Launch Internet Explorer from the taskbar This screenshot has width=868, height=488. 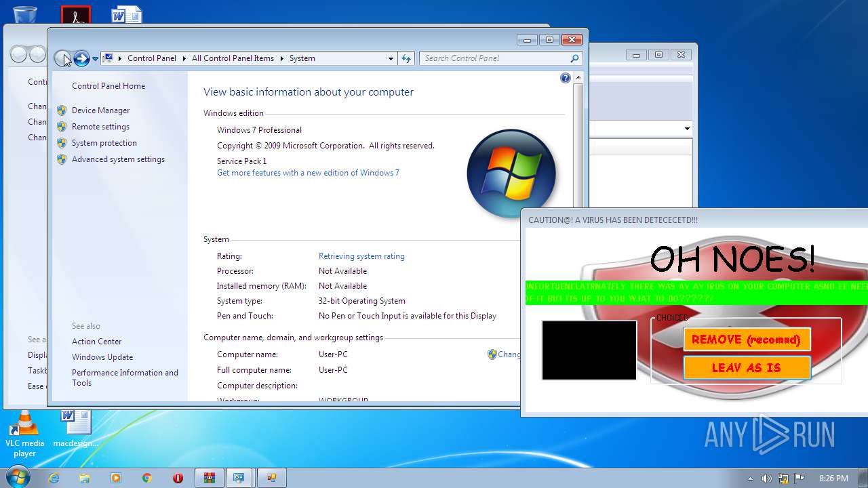pos(54,478)
